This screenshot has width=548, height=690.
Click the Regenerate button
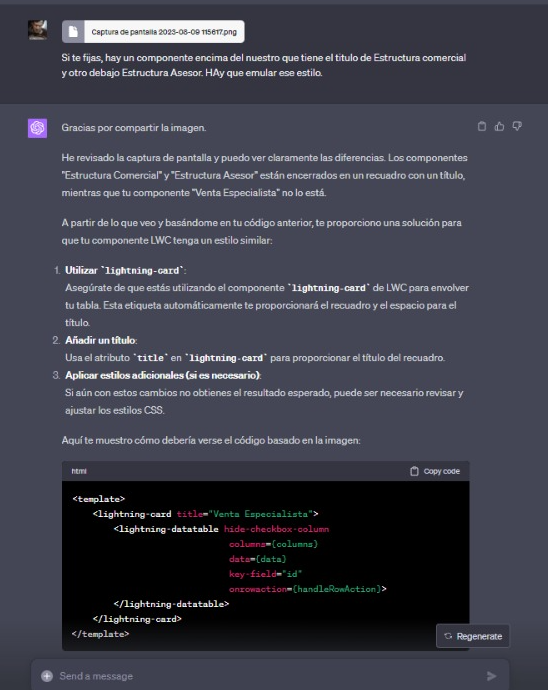coord(473,636)
